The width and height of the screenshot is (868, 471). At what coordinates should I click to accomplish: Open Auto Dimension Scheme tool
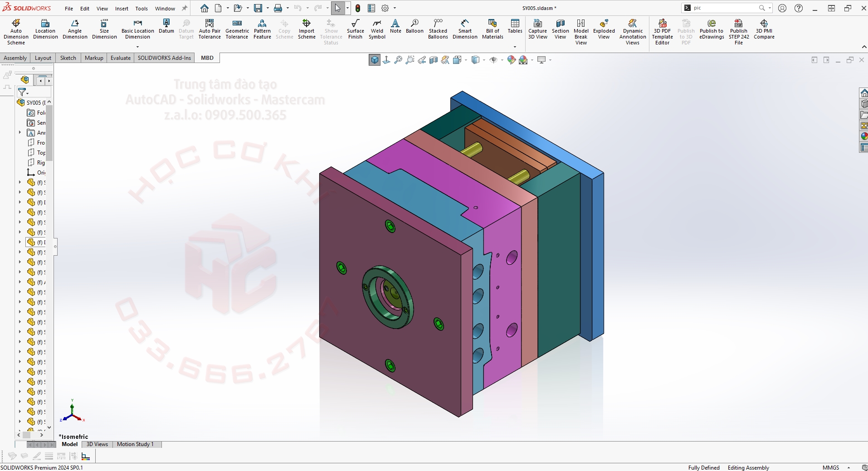[x=16, y=32]
